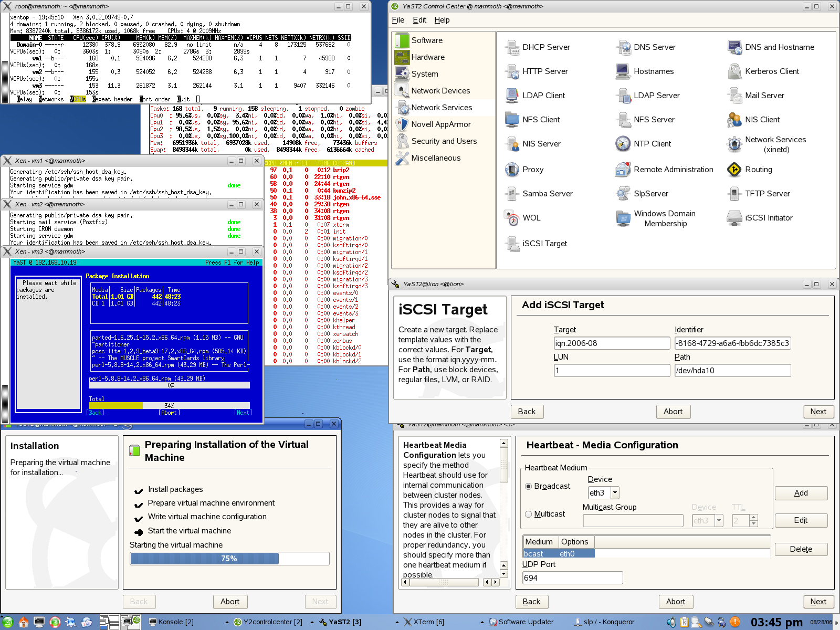Open the eth3 Device dropdown

coord(615,492)
